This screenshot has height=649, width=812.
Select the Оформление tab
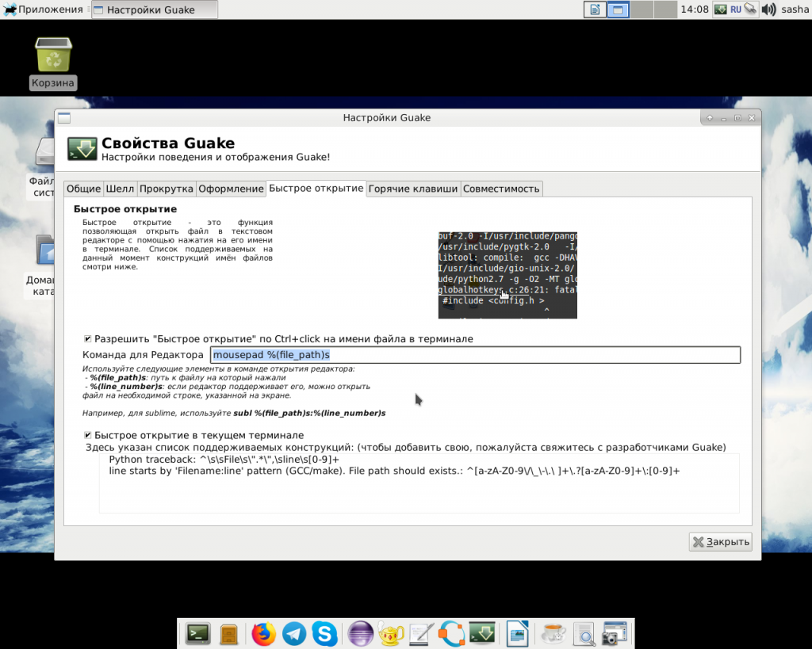[231, 189]
